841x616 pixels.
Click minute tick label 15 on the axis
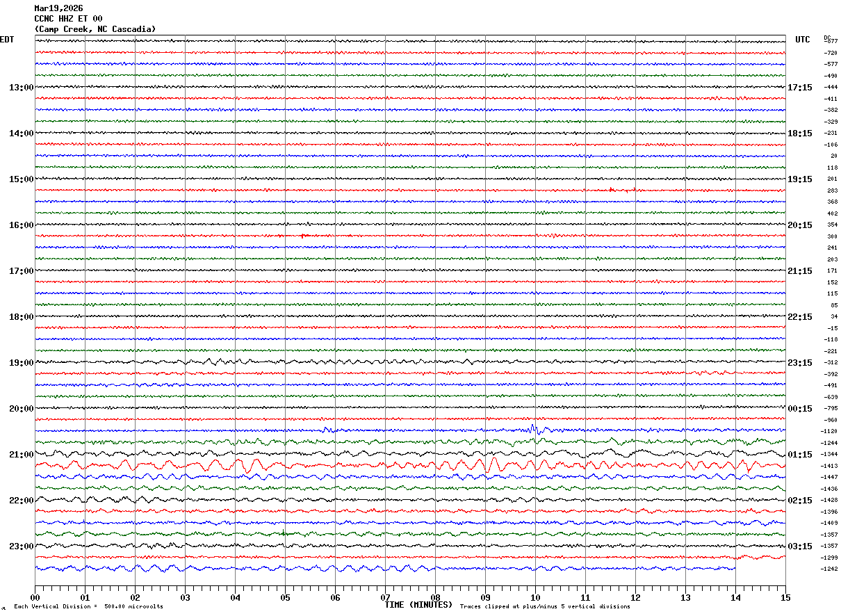785,597
